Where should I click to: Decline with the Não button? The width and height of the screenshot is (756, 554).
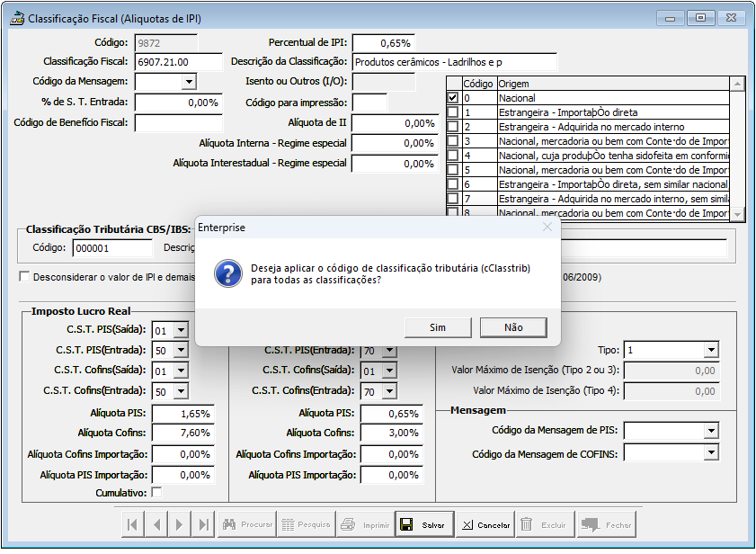(513, 327)
